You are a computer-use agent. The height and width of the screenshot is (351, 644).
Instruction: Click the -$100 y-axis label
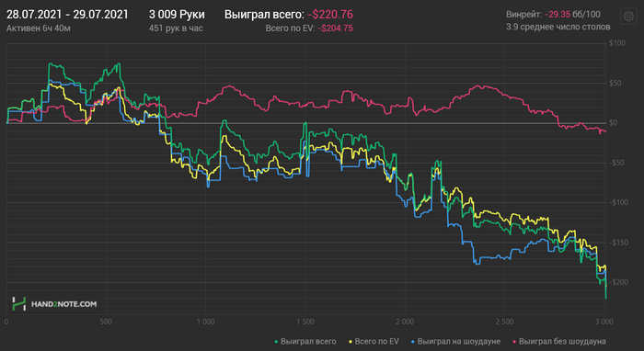pyautogui.click(x=618, y=202)
